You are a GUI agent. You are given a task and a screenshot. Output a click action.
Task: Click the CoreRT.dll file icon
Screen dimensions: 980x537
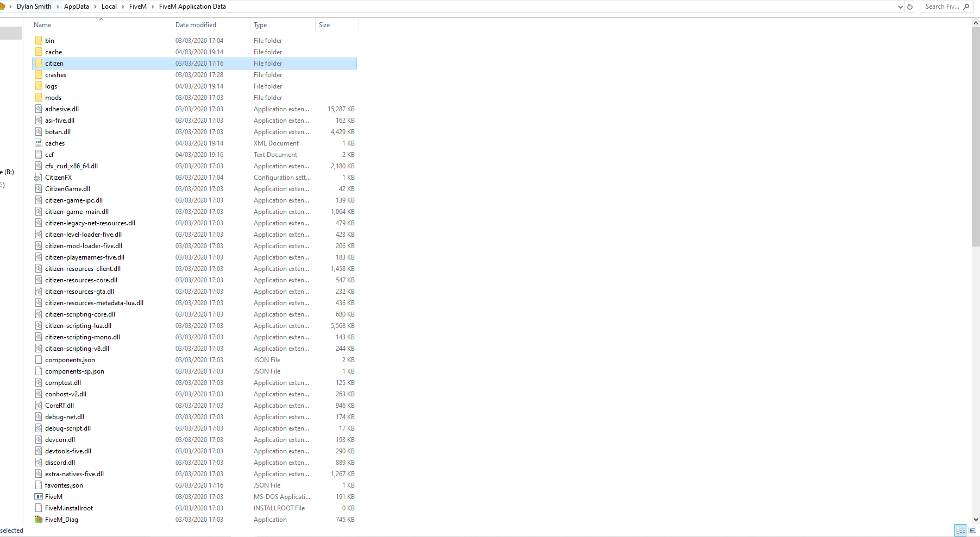tap(39, 405)
